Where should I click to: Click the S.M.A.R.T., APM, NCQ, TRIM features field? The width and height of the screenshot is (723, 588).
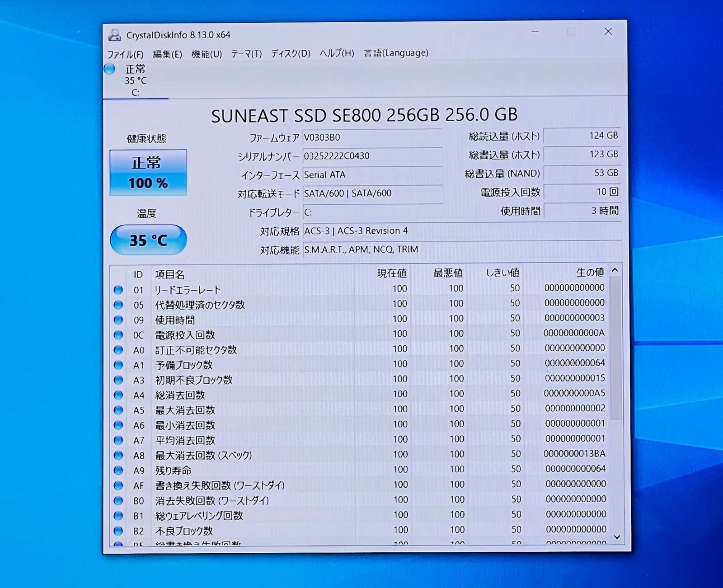(462, 249)
